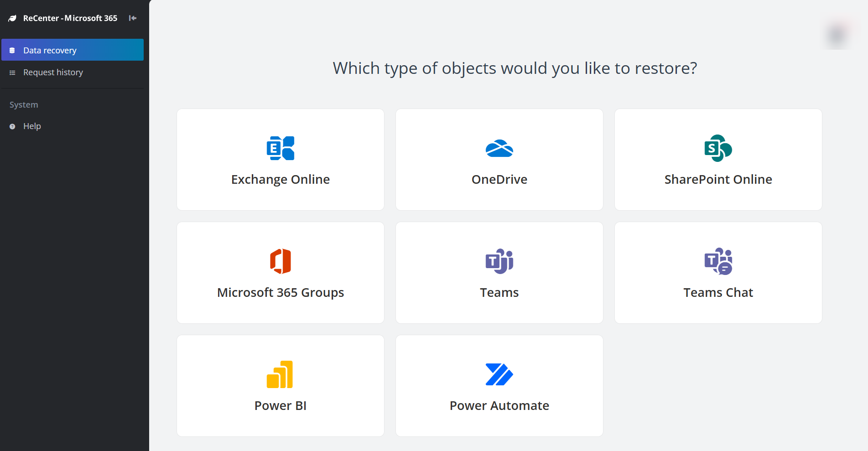
Task: Collapse the sidebar with the arrow toggle
Action: tap(132, 18)
